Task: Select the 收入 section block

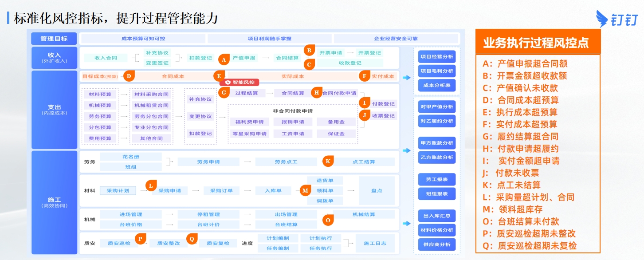Action: click(54, 58)
